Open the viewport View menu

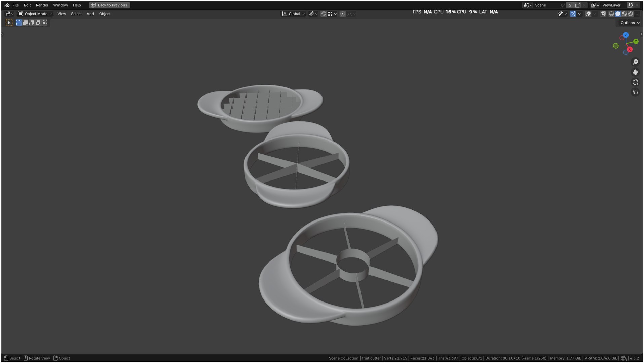[x=62, y=14]
